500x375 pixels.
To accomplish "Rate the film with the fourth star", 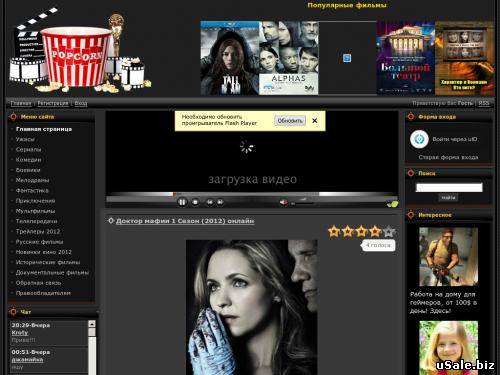I will tap(375, 231).
